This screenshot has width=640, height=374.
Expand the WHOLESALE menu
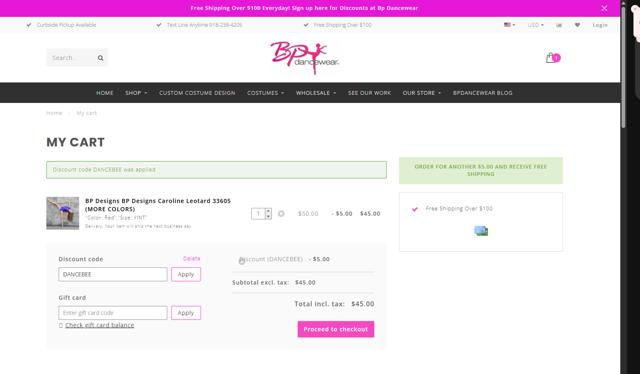(x=316, y=93)
